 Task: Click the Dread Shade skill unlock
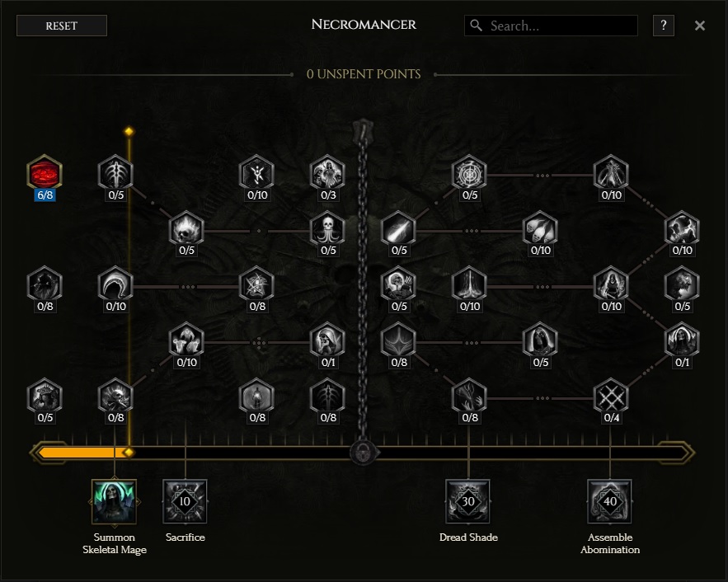(468, 502)
